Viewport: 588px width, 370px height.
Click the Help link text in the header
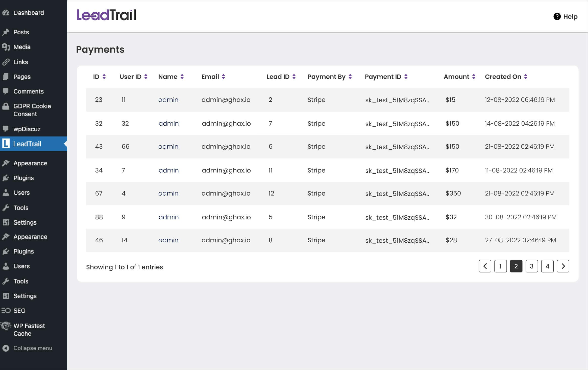[570, 17]
